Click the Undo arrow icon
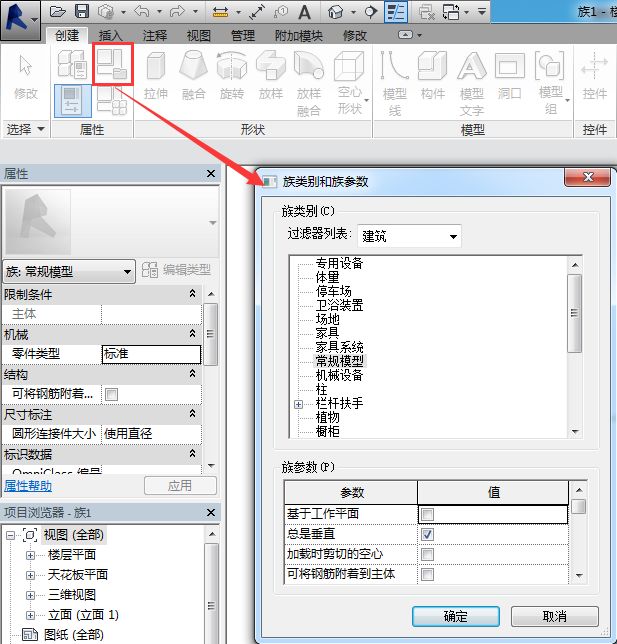The height and width of the screenshot is (644, 617). pos(142,12)
